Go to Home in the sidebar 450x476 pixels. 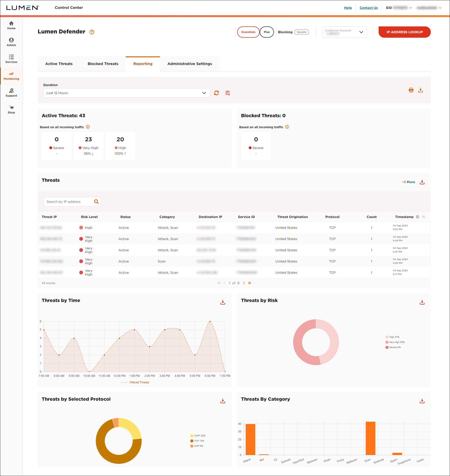[11, 25]
